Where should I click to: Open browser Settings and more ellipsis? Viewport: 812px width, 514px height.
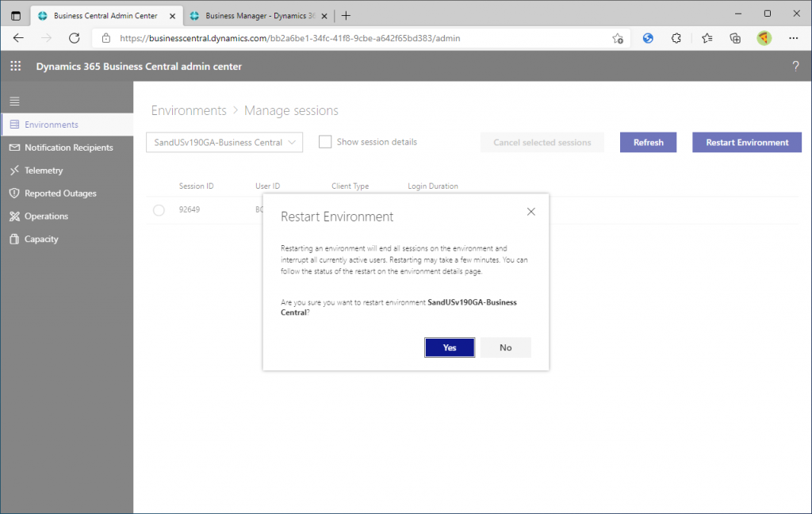(793, 38)
